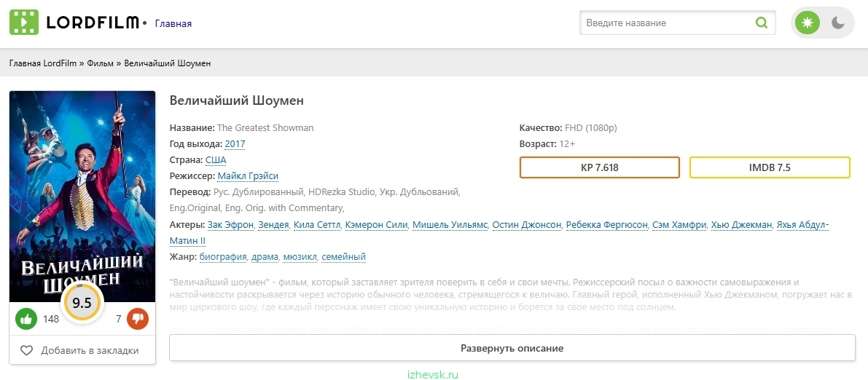Screen dimensions: 868x380
Task: Open the 2017 release year link
Action: click(x=235, y=144)
